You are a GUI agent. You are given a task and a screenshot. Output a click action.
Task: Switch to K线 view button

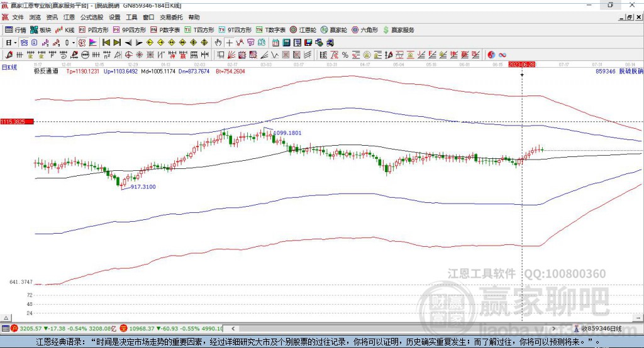pyautogui.click(x=65, y=30)
